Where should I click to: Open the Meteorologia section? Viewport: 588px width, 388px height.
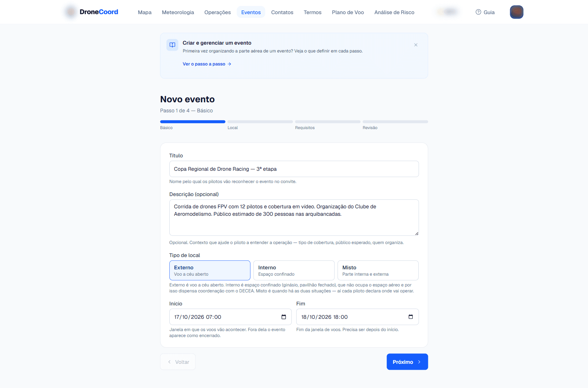point(178,12)
